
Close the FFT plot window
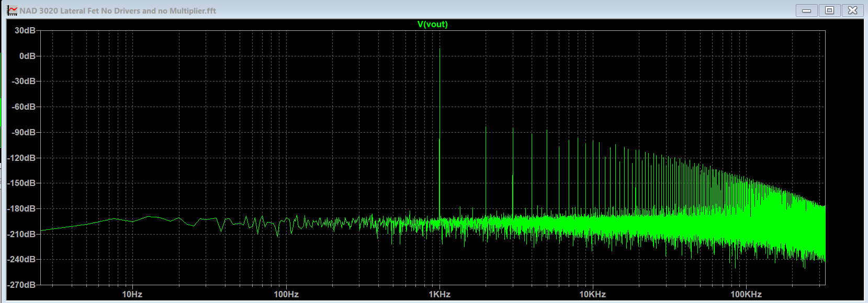tap(852, 10)
